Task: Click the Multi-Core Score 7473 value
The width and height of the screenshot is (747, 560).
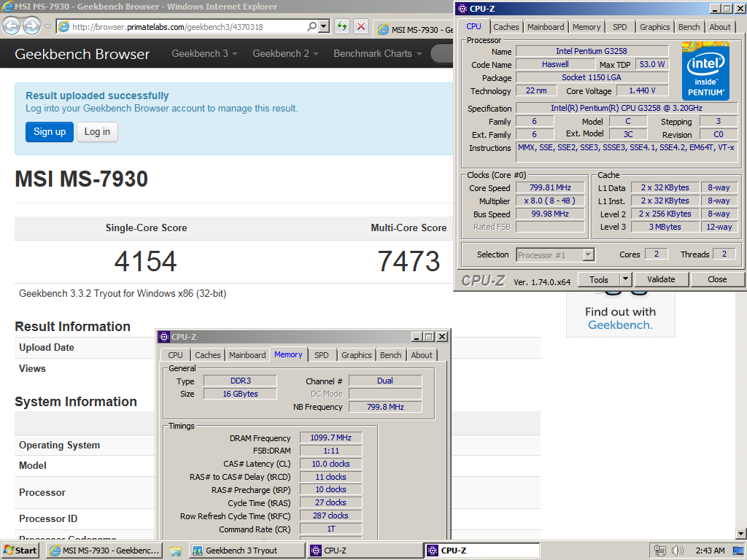Action: tap(409, 262)
